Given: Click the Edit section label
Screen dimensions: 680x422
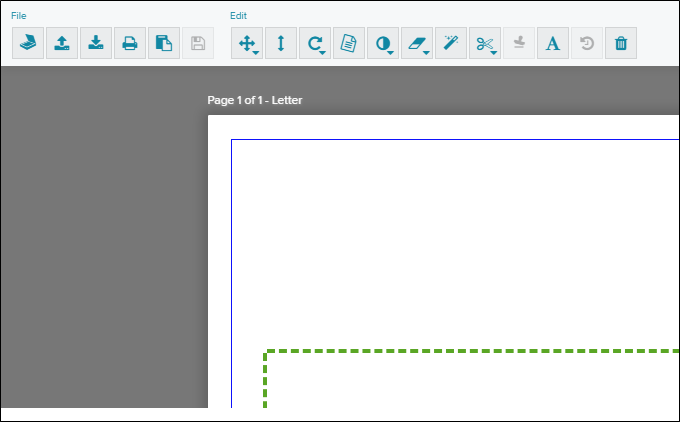Looking at the screenshot, I should click(x=238, y=16).
